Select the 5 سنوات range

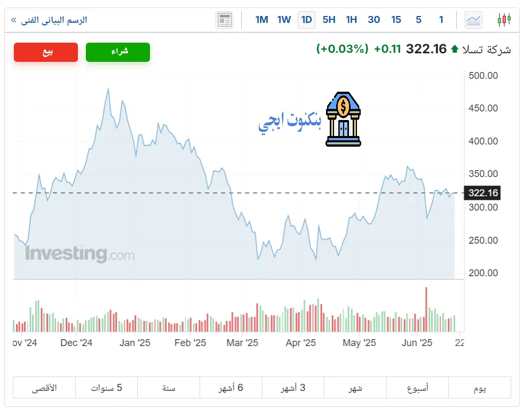pyautogui.click(x=106, y=388)
